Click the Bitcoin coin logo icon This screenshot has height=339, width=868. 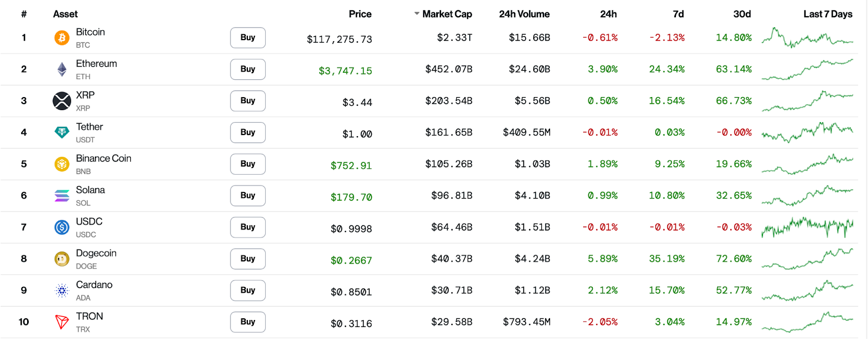[x=62, y=38]
